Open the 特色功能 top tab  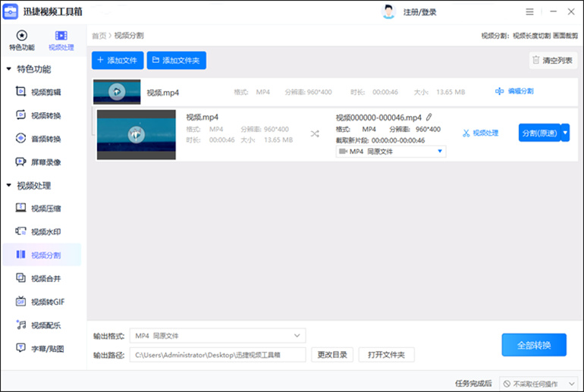[x=21, y=40]
